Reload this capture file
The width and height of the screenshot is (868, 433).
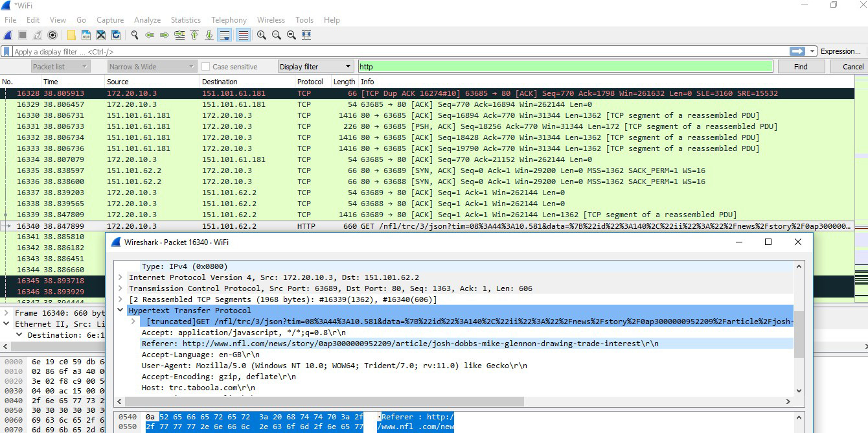point(116,35)
